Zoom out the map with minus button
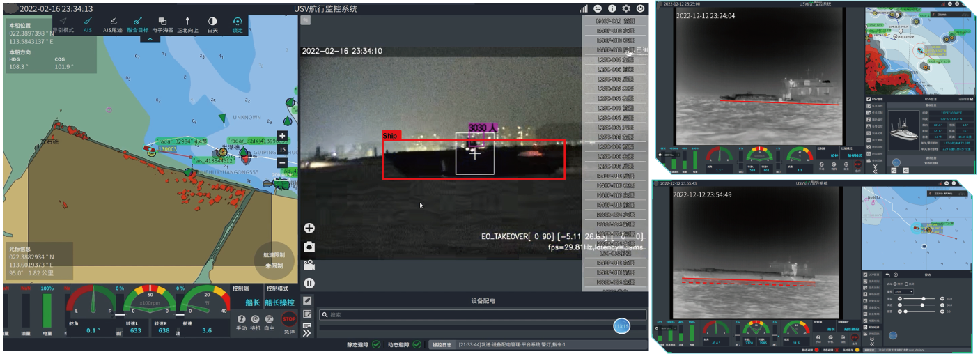Image resolution: width=980 pixels, height=354 pixels. click(281, 162)
